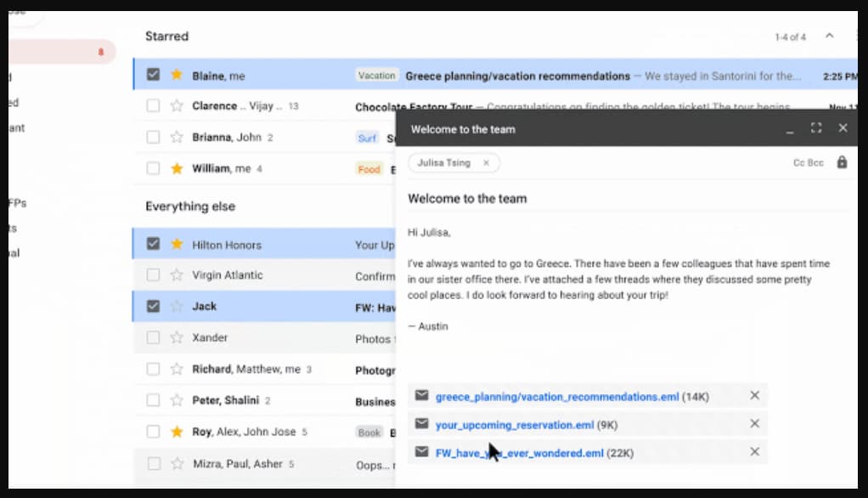The image size is (868, 498).
Task: Remove star from William's email
Action: point(177,168)
